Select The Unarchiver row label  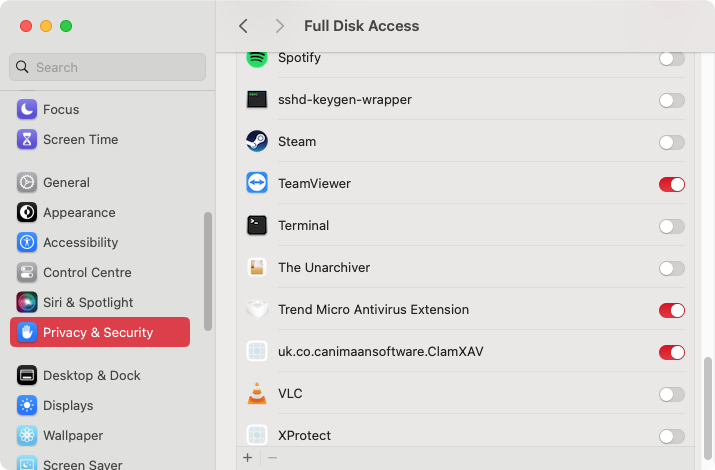pyautogui.click(x=324, y=268)
